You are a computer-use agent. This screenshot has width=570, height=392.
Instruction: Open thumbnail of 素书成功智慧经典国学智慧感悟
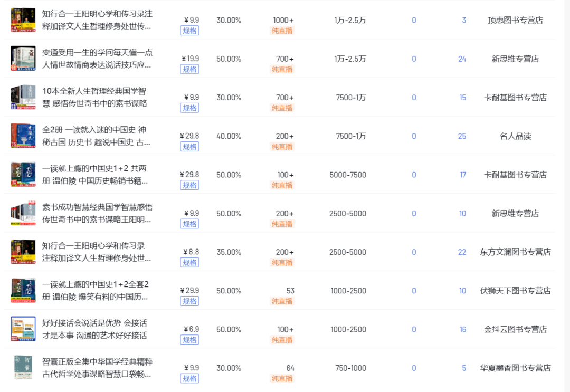tap(23, 213)
